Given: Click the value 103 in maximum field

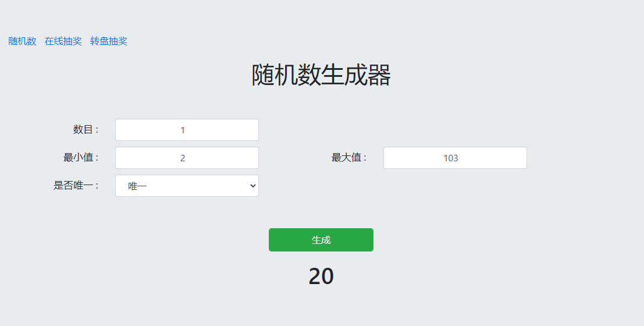Looking at the screenshot, I should (450, 158).
